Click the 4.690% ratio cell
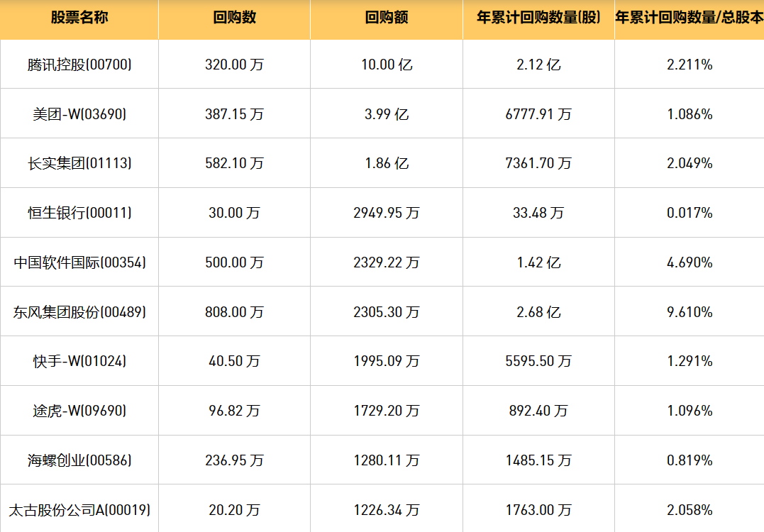 (x=690, y=262)
